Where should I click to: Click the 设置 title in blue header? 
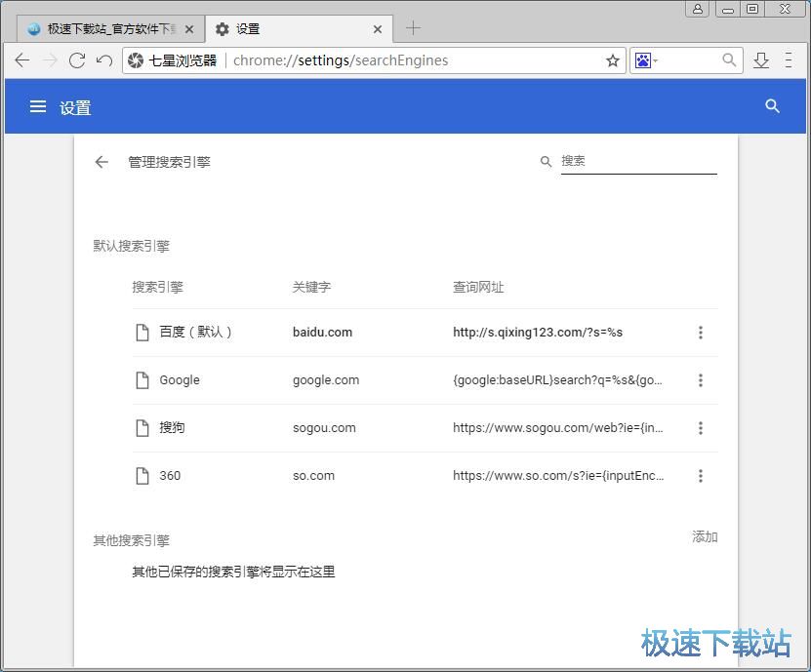tap(75, 107)
